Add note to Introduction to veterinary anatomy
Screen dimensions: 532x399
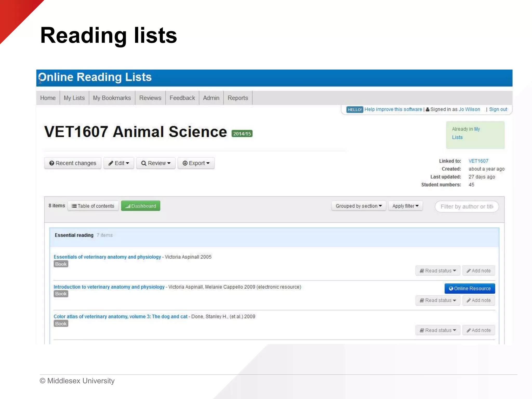click(478, 300)
